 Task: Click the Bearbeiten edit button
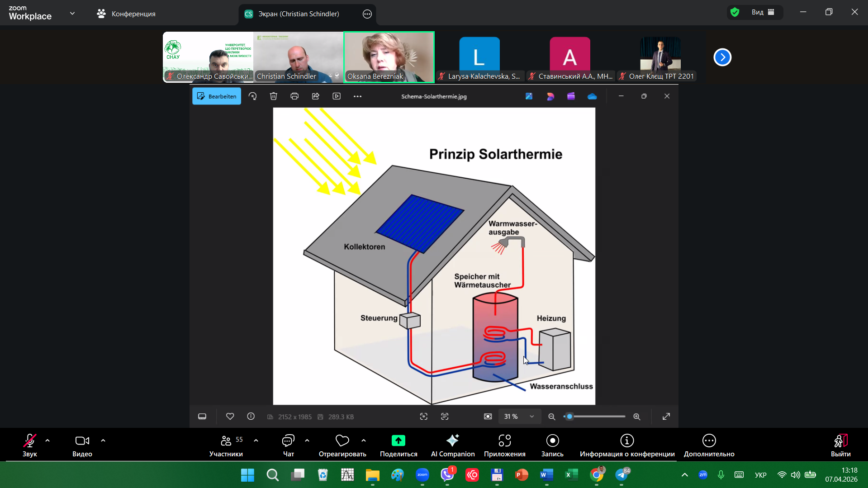pyautogui.click(x=217, y=96)
